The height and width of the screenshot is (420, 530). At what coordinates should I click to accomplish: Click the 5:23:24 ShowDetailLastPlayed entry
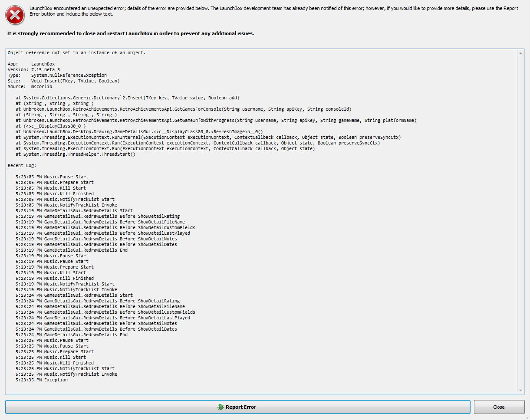103,318
